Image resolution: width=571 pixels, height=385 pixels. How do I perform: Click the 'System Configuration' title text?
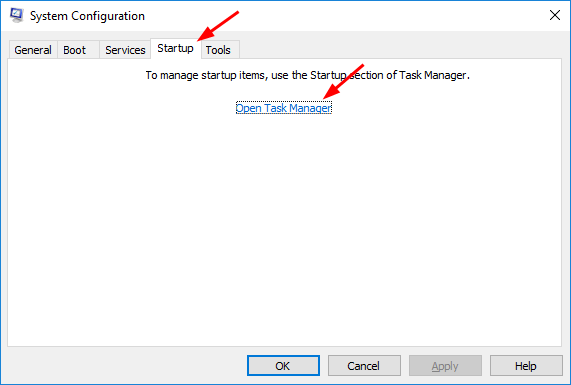click(x=87, y=16)
